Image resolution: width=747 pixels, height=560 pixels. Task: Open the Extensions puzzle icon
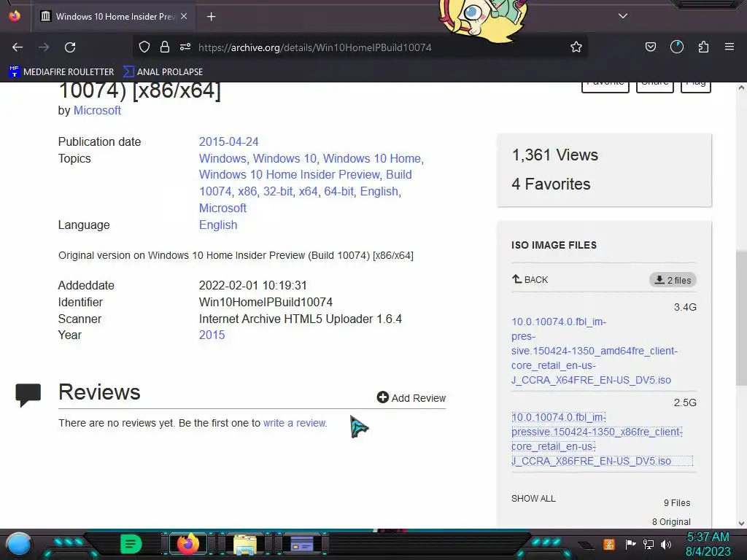(703, 47)
